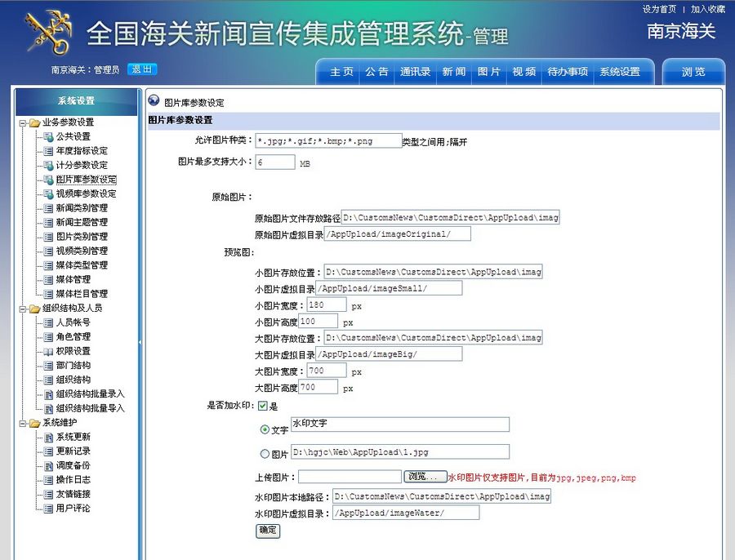This screenshot has height=560, width=735.
Task: Click the 水印文字 text input field
Action: tap(400, 424)
